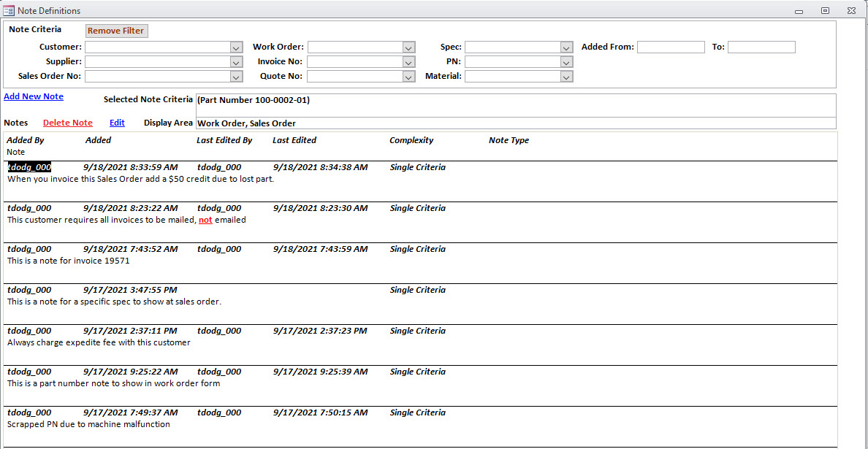Screen dimensions: 868x449
Task: Click the Added From date field
Action: coord(670,47)
